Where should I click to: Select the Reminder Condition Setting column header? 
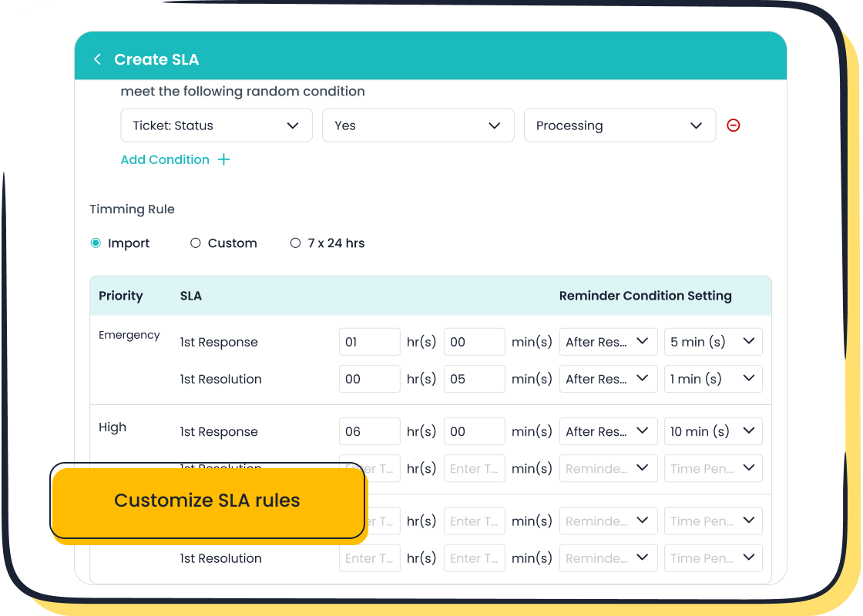646,296
